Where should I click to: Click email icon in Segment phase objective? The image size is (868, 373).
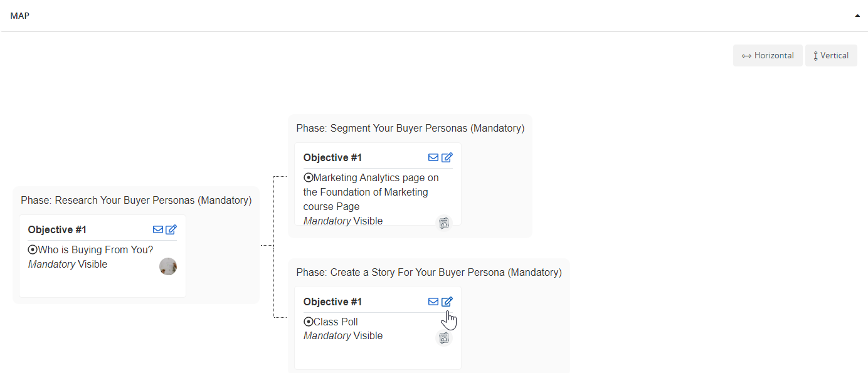point(433,157)
